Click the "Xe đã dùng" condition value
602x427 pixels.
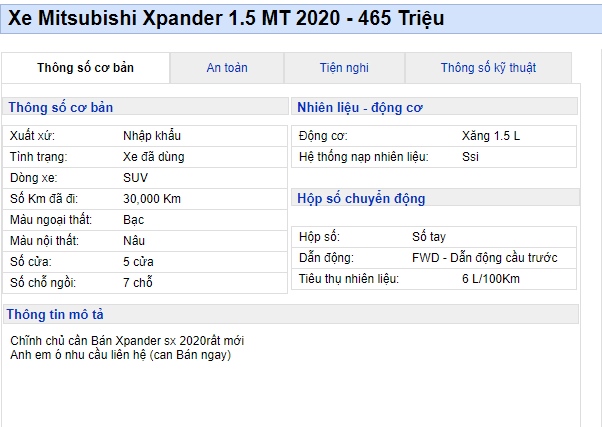click(154, 157)
